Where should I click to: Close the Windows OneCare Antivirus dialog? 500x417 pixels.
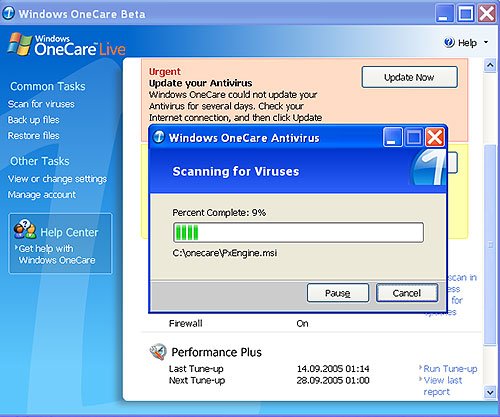tap(435, 137)
